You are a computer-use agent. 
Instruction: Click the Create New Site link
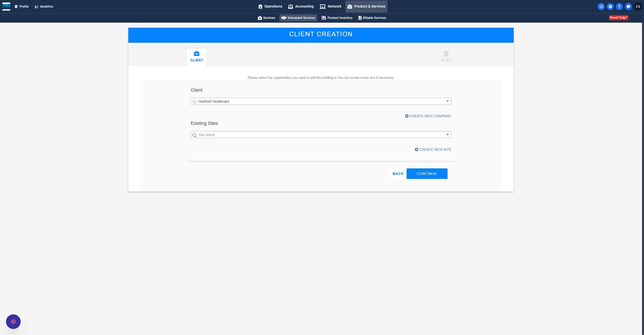[x=433, y=150]
